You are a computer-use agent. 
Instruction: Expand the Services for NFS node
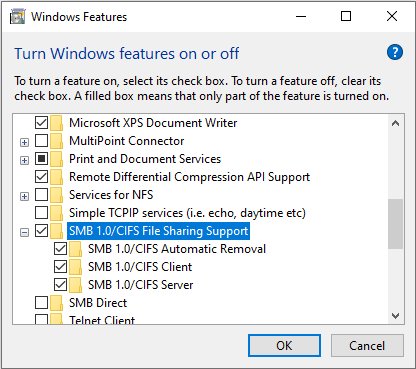click(x=24, y=196)
